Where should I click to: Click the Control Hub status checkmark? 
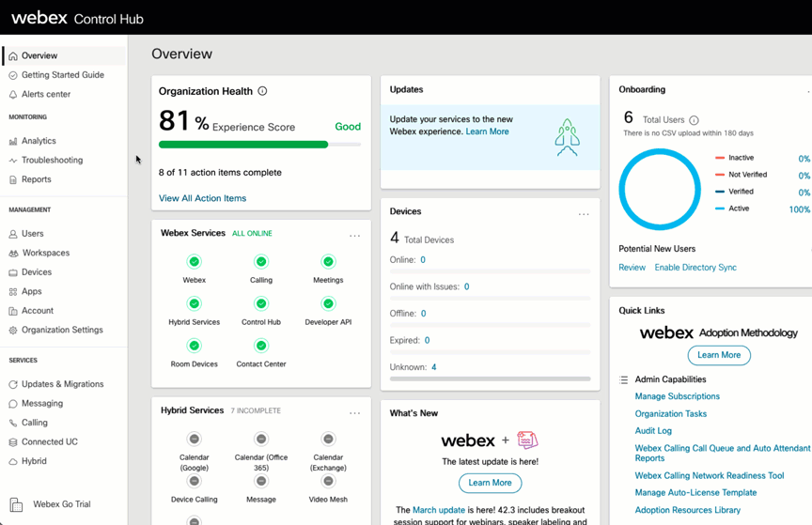click(261, 303)
